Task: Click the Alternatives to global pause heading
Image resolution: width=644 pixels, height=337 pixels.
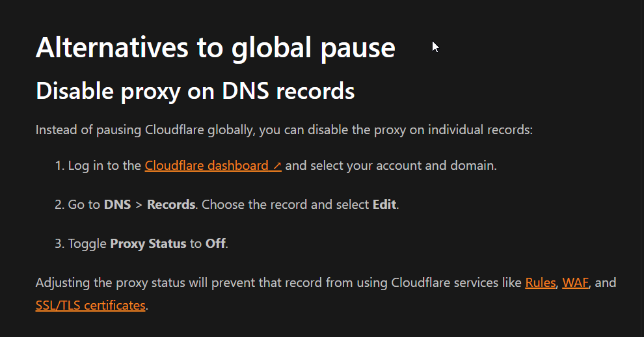Action: tap(215, 48)
